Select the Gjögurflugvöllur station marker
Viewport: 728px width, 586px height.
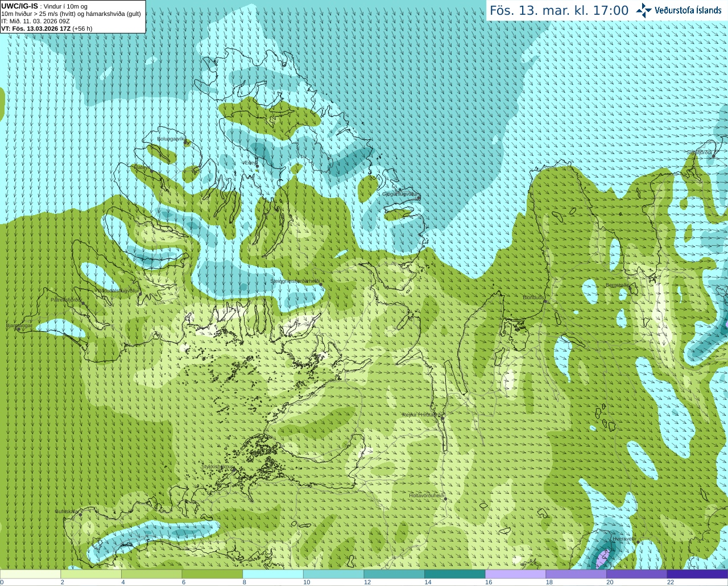[418, 197]
